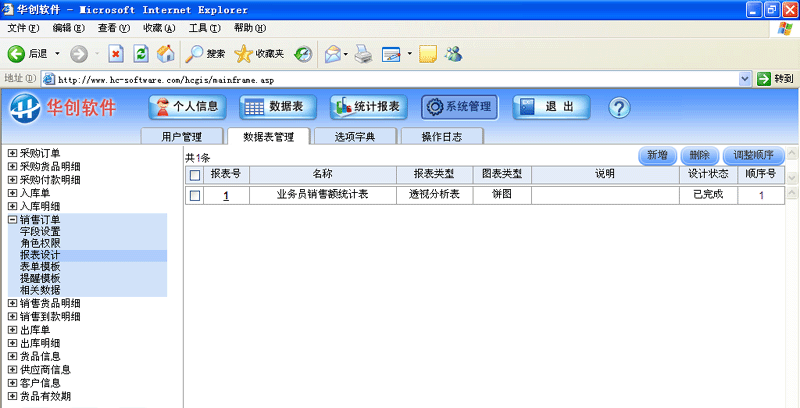Image resolution: width=800 pixels, height=408 pixels.
Task: Select 字段设置 under 销售订单
Action: (40, 231)
